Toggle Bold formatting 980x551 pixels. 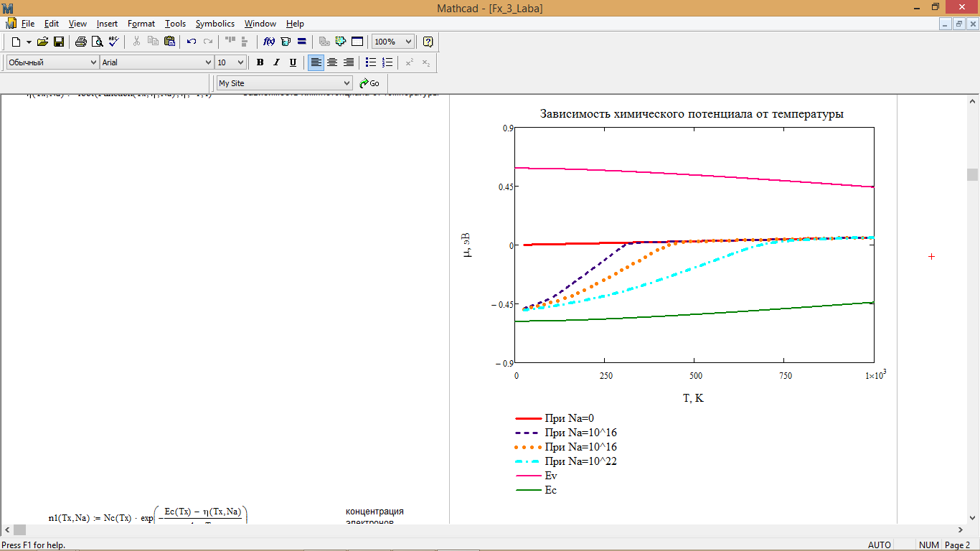click(260, 62)
